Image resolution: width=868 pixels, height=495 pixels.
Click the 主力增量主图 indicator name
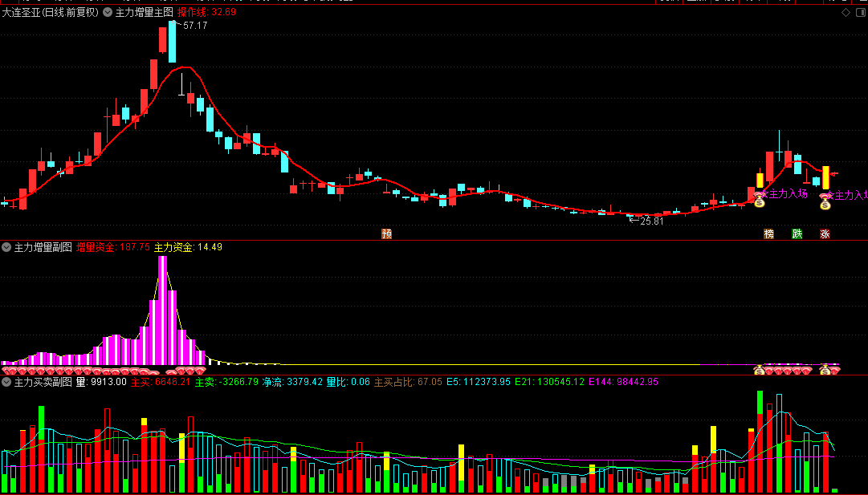coord(144,12)
